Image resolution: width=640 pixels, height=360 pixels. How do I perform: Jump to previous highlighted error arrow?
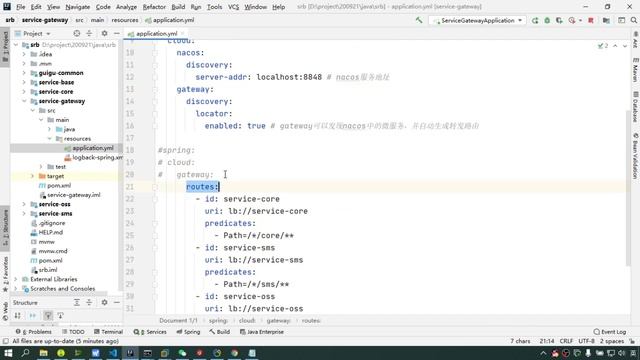[x=615, y=46]
